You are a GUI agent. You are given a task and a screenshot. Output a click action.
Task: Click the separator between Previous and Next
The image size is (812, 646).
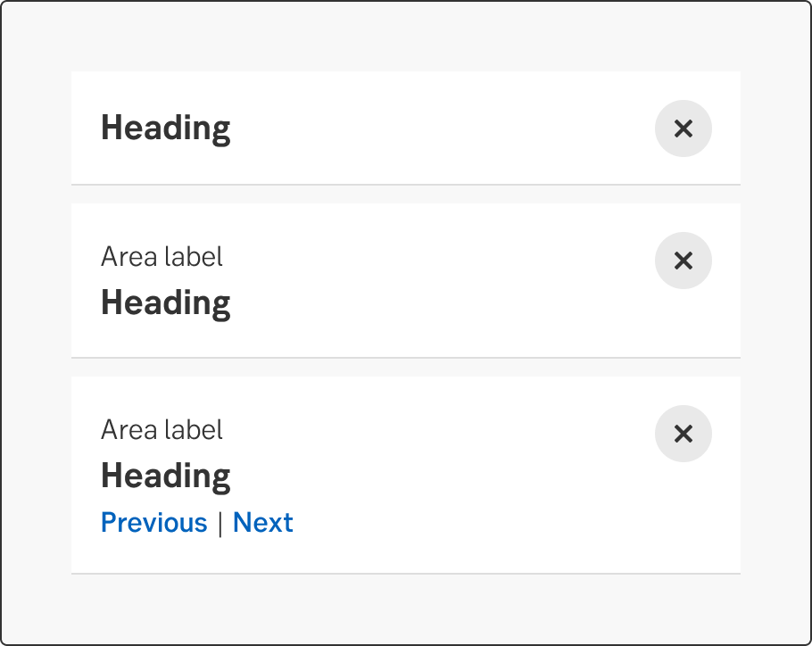coord(220,522)
